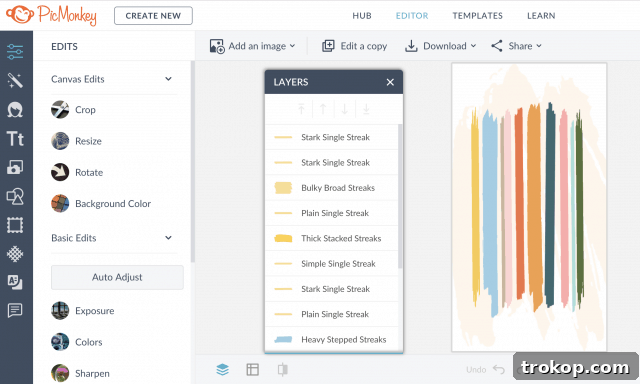Screen dimensions: 640x384
Task: Open the Edits sliders tab in sidebar
Action: [x=15, y=51]
